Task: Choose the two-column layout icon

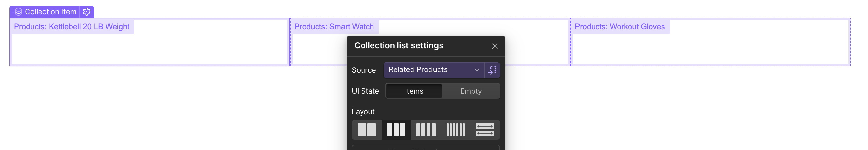Action: (x=367, y=130)
